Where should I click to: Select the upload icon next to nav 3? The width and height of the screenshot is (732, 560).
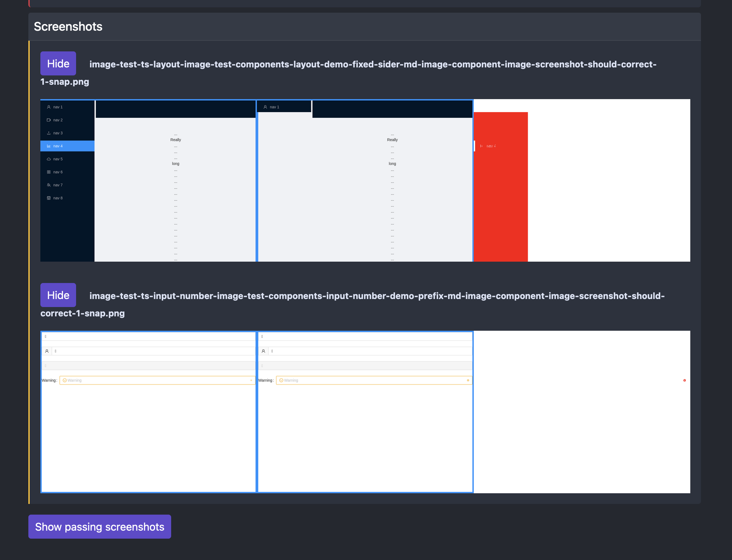pyautogui.click(x=49, y=133)
